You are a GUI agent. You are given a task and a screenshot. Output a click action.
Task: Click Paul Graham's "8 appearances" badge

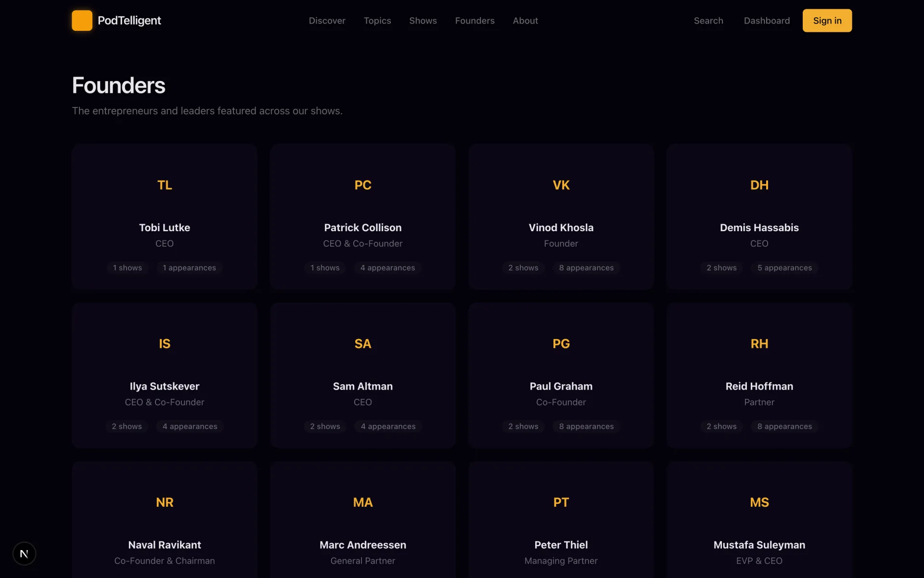586,426
